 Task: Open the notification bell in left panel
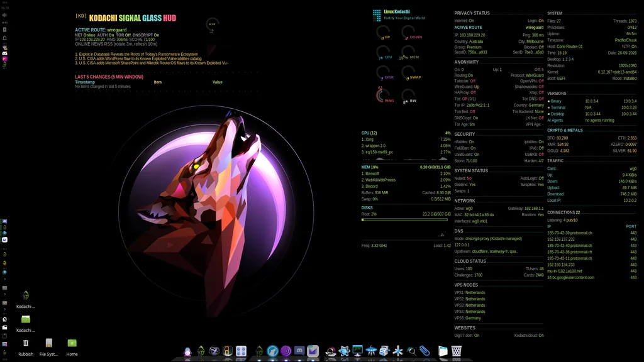coord(4,38)
